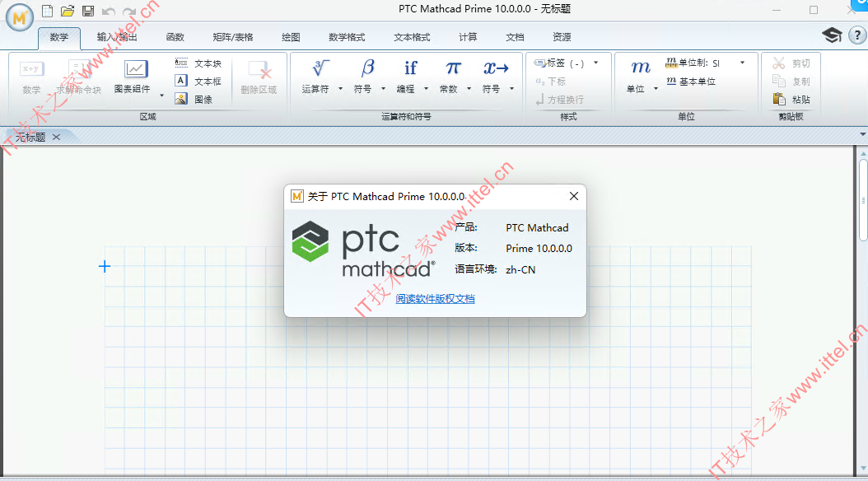Switch to 矩阵/表格 ribbon tab

(x=233, y=37)
